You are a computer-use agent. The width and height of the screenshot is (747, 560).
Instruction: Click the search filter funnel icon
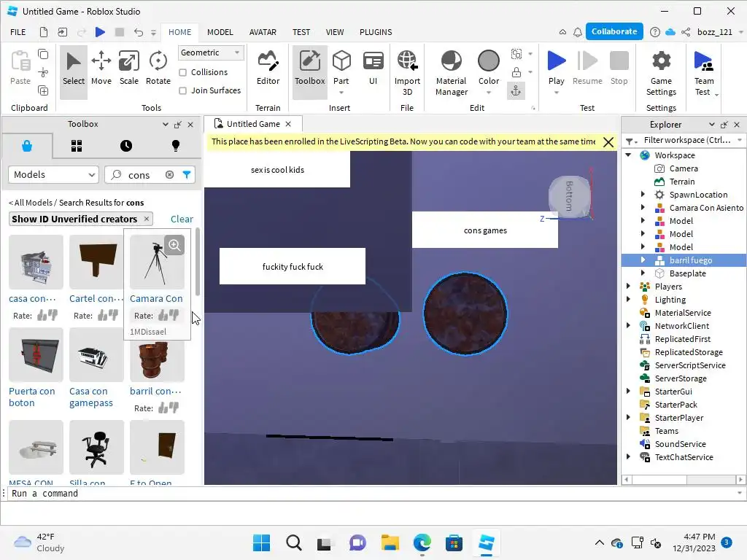coord(187,175)
